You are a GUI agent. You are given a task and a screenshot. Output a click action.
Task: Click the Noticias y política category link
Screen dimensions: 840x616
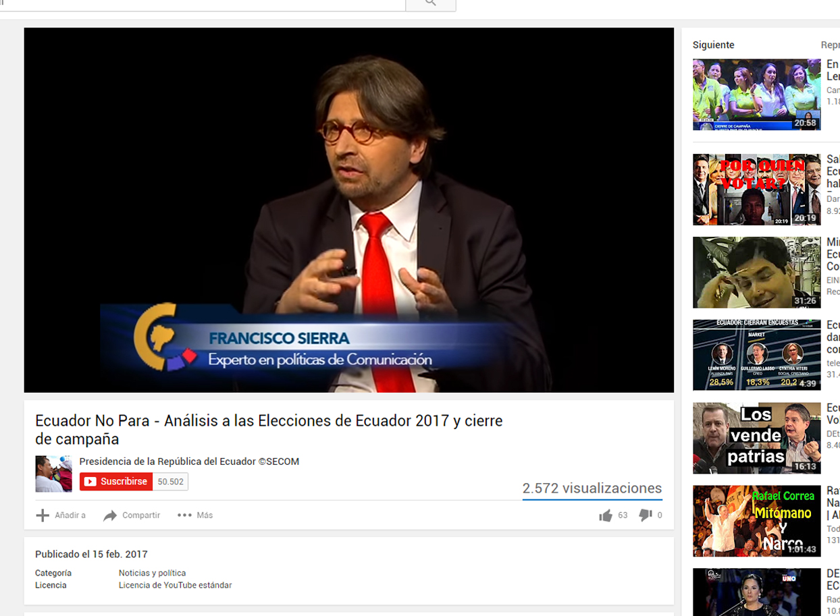pos(152,573)
